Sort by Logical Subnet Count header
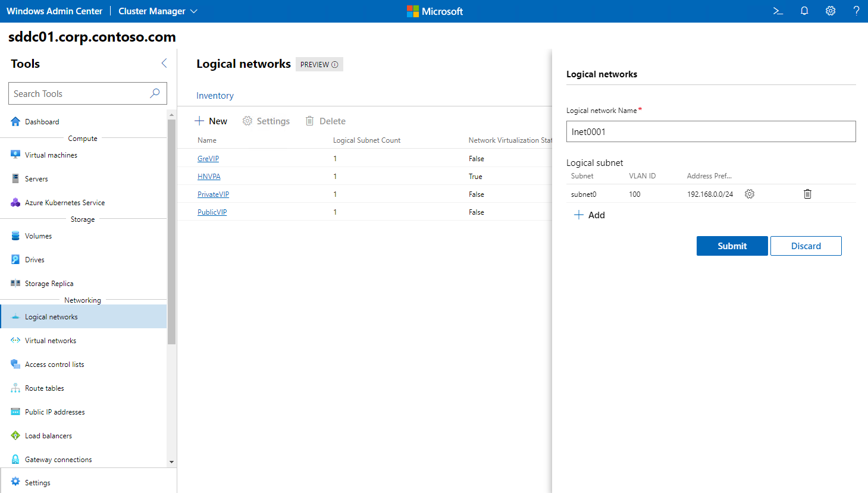Image resolution: width=868 pixels, height=493 pixels. [x=366, y=140]
